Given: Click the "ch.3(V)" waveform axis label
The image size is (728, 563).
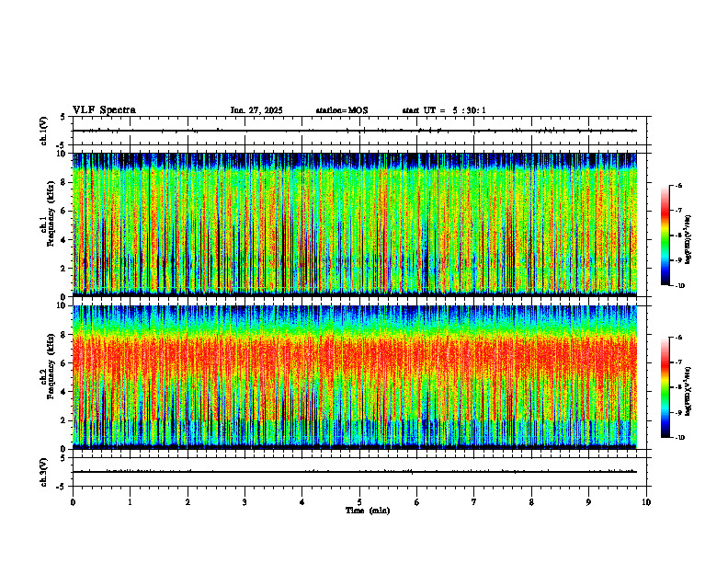Looking at the screenshot, I should click(x=43, y=472).
